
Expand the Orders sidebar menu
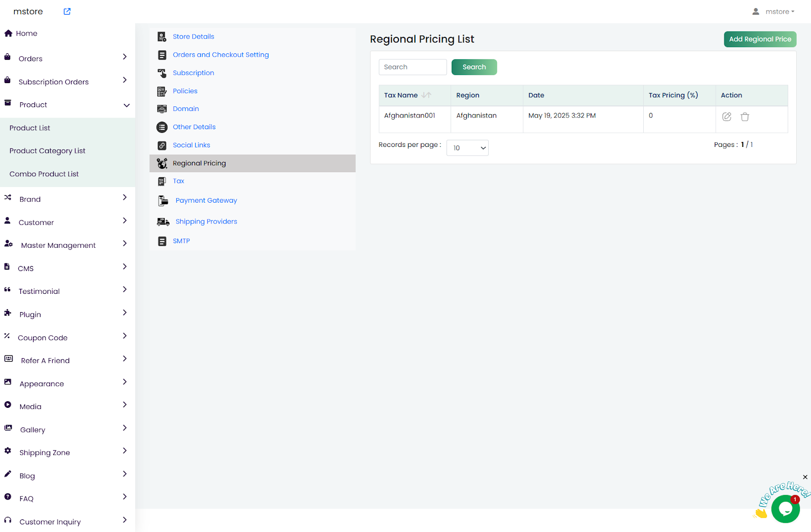point(124,57)
